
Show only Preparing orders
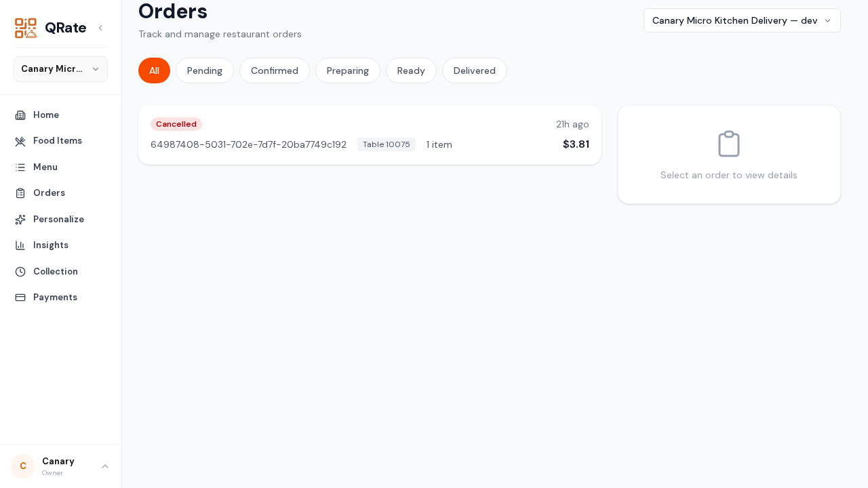(348, 70)
